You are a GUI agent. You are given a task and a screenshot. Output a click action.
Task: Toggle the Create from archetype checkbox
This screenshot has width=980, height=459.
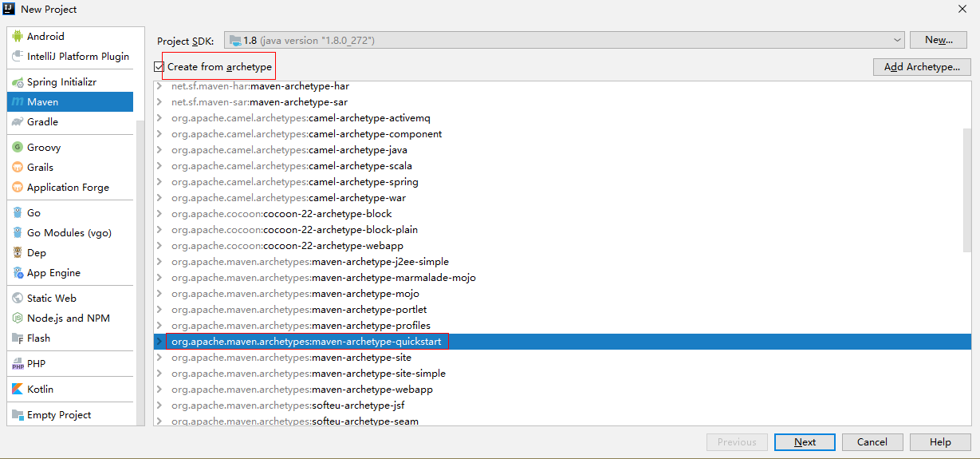click(159, 67)
